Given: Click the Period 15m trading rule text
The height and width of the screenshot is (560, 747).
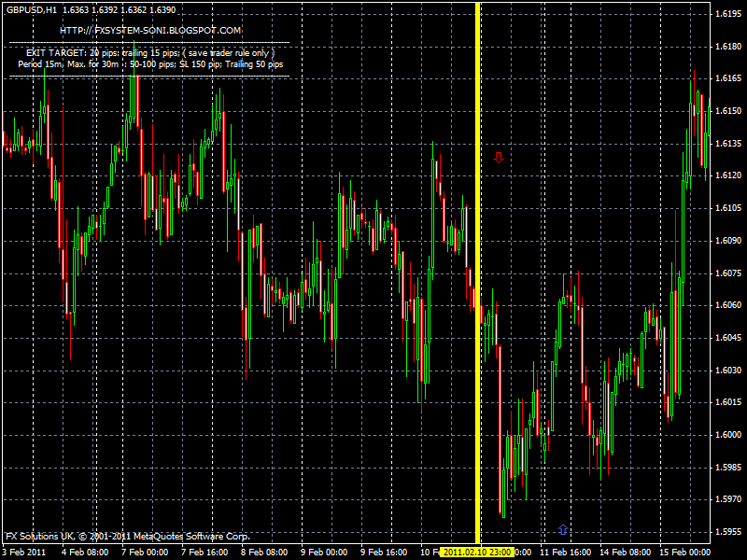Looking at the screenshot, I should pyautogui.click(x=150, y=64).
